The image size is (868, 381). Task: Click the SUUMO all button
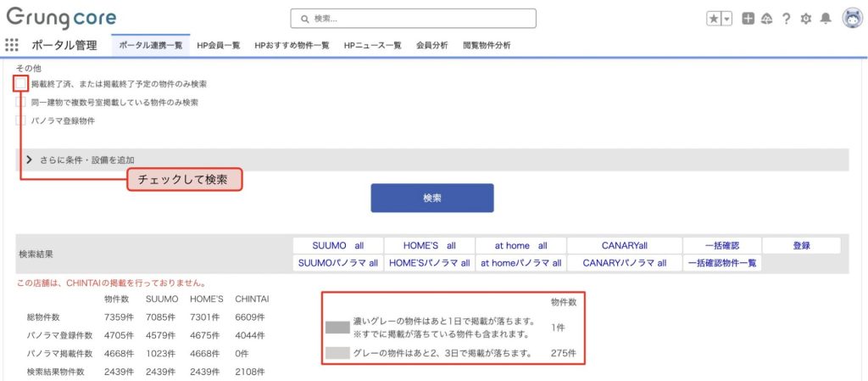pyautogui.click(x=337, y=245)
